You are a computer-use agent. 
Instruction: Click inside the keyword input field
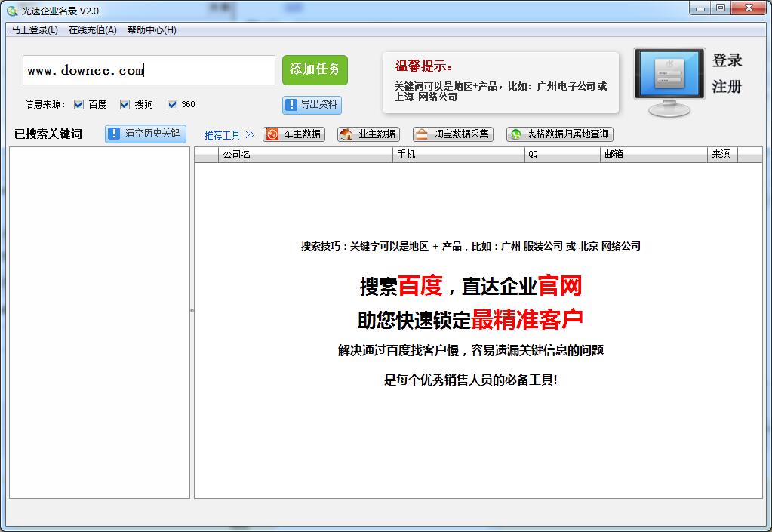pos(149,70)
